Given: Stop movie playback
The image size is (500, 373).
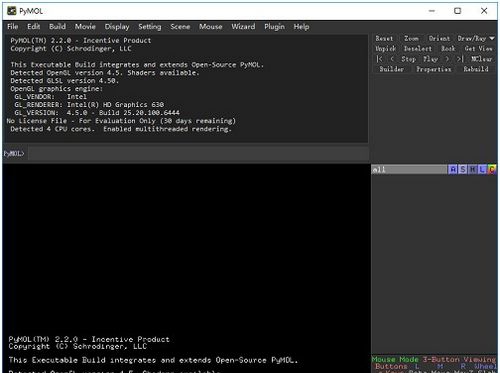Looking at the screenshot, I should point(408,59).
